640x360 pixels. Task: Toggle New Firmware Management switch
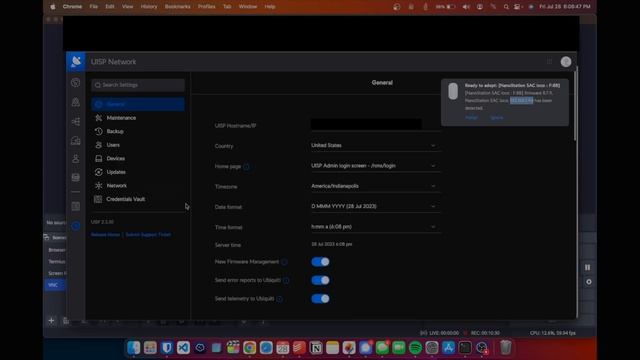(x=320, y=262)
